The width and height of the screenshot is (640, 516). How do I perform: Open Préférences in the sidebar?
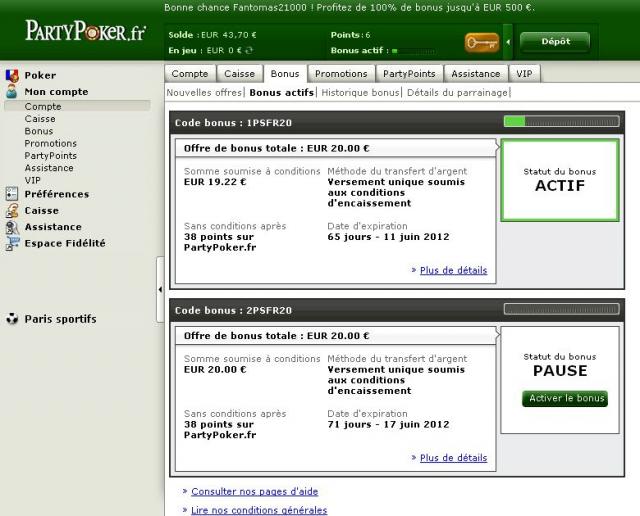(57, 194)
